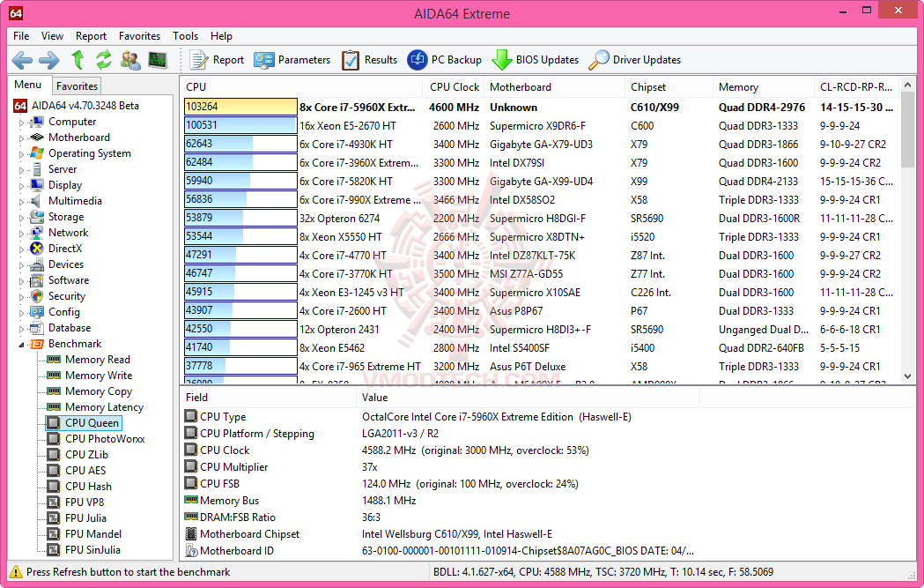
Task: Select the CPU PhotoWorxx benchmark
Action: [x=105, y=439]
